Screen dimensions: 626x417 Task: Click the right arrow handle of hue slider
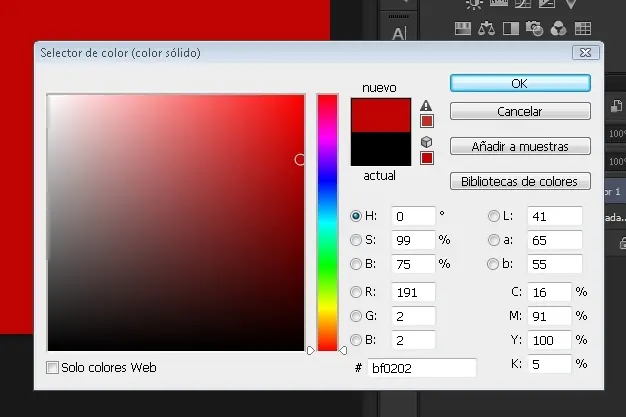(343, 350)
